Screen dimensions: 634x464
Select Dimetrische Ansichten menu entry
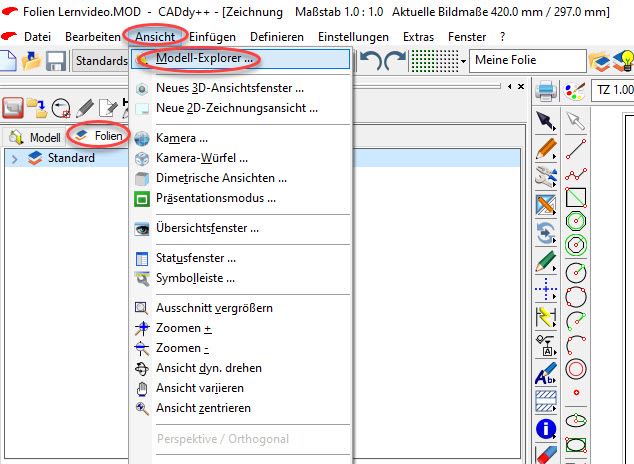(x=241, y=178)
